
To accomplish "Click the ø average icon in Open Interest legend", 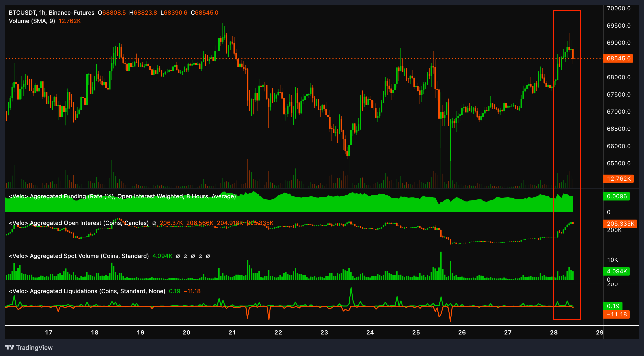I will pos(154,223).
